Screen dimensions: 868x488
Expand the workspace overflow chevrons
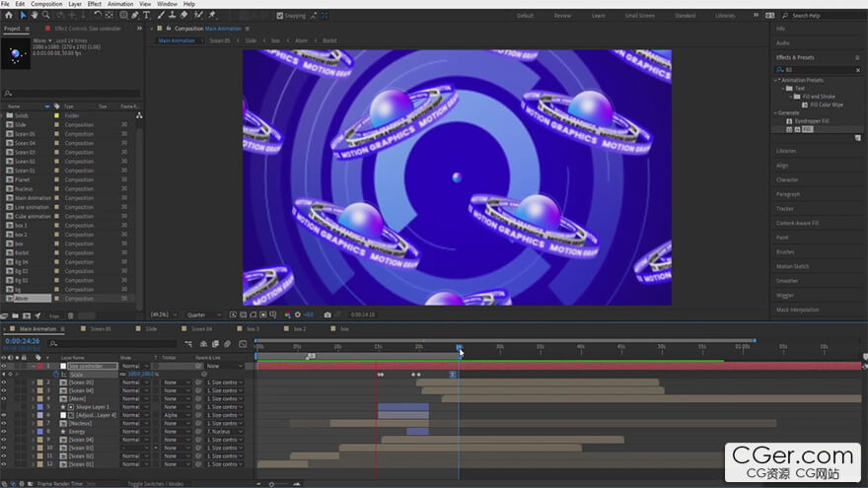click(x=756, y=16)
